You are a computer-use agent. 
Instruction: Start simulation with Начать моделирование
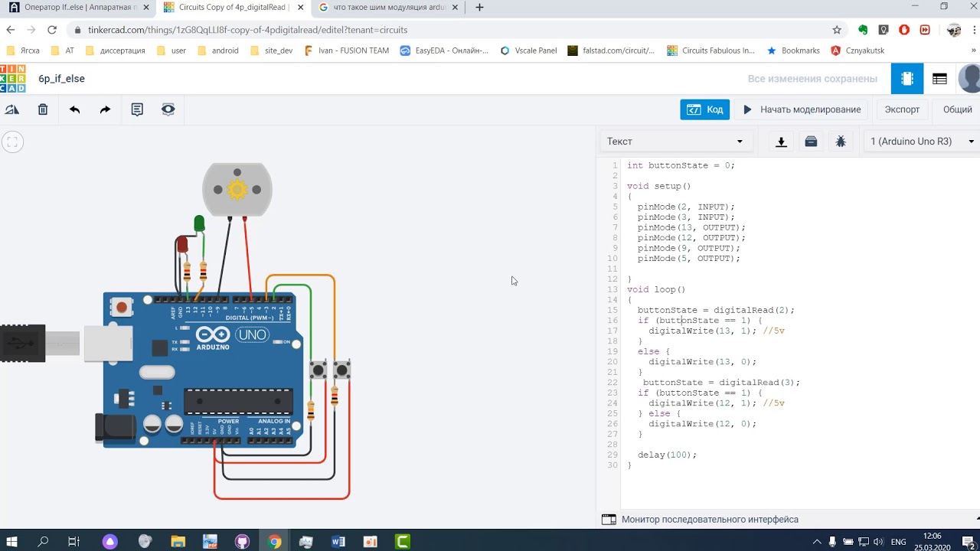802,109
